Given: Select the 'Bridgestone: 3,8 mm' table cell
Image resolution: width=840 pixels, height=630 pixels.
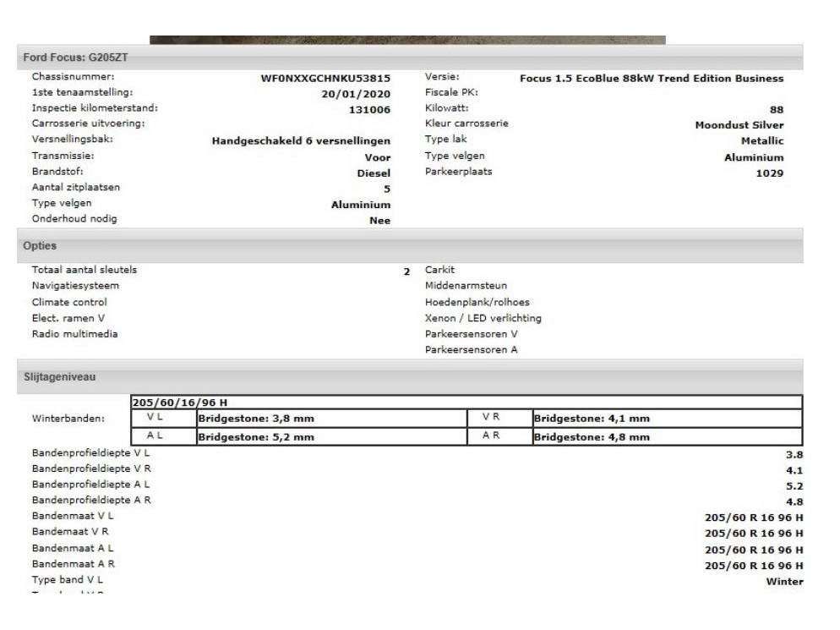Looking at the screenshot, I should point(332,419).
